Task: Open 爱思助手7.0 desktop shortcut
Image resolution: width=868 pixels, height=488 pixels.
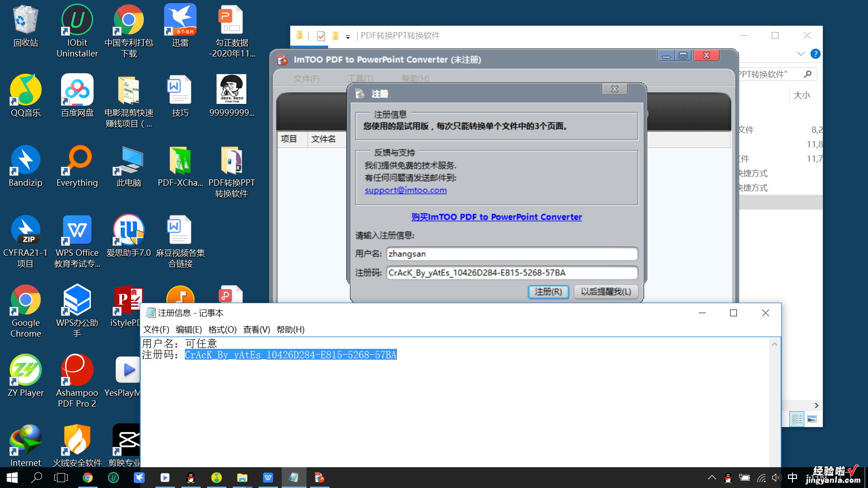Action: click(128, 236)
